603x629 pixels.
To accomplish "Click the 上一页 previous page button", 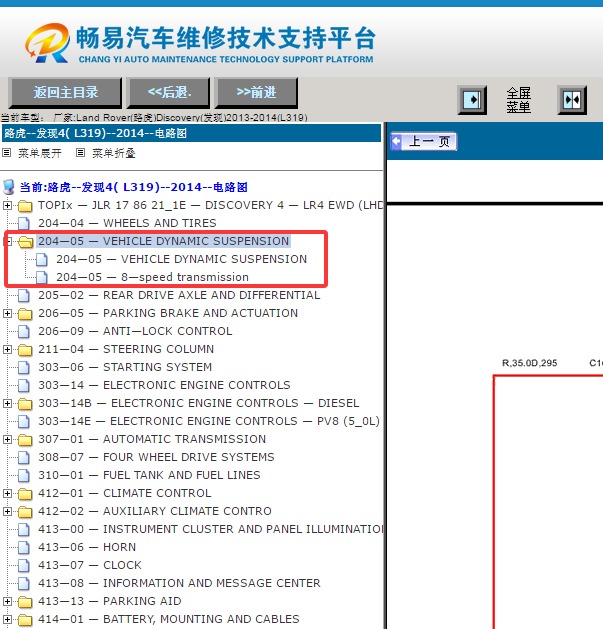I will click(x=424, y=142).
